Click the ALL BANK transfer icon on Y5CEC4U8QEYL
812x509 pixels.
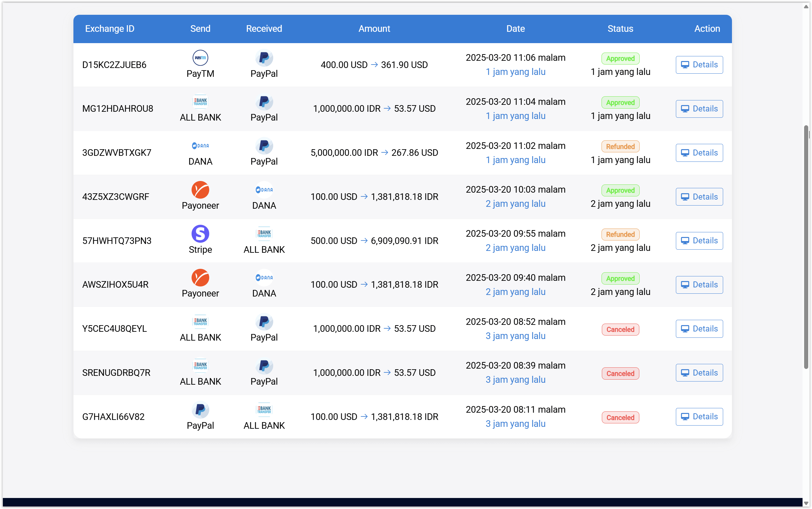tap(200, 321)
